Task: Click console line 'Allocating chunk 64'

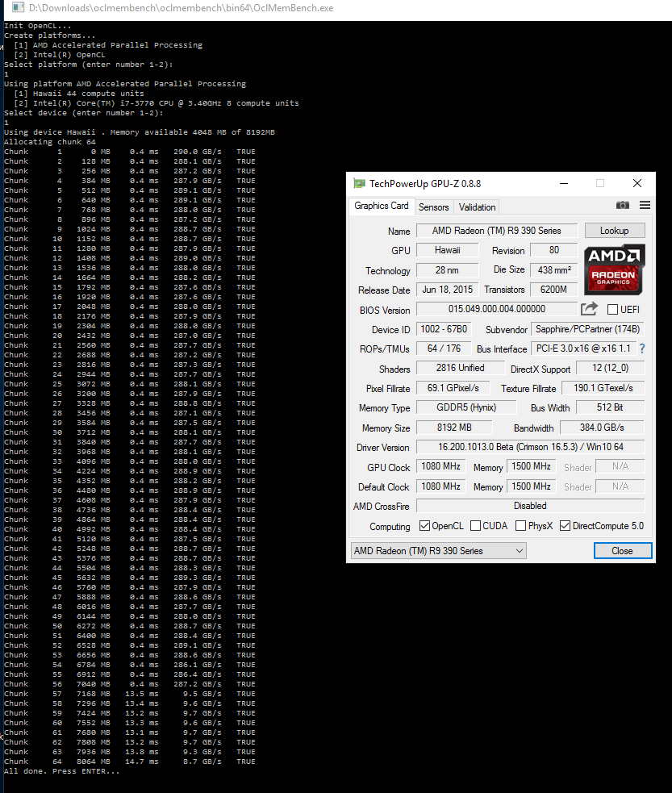Action: 49,142
